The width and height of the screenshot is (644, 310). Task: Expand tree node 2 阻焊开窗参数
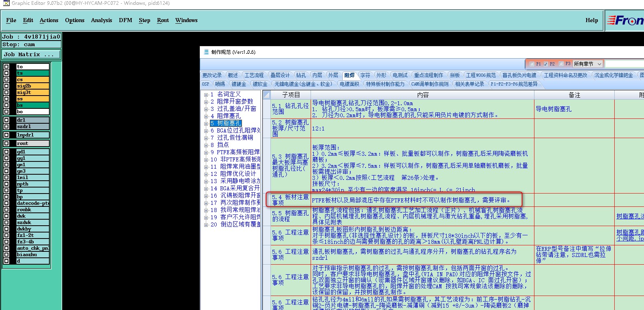pyautogui.click(x=206, y=102)
